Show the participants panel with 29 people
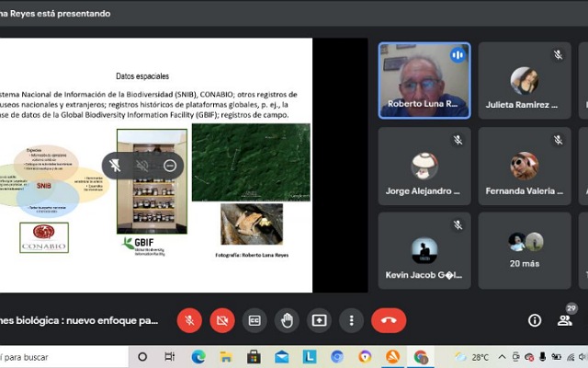This screenshot has height=368, width=588. click(565, 320)
